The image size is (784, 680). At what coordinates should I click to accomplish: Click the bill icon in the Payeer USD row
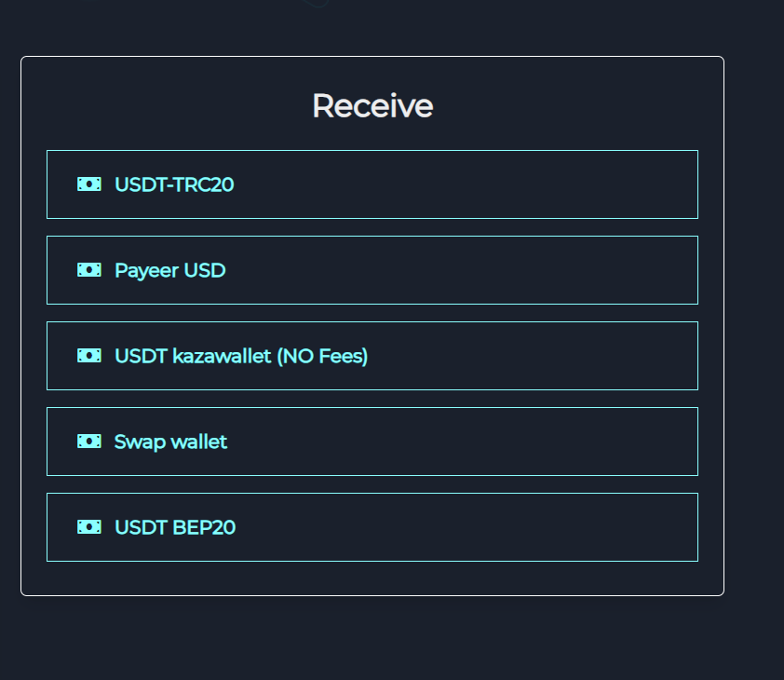[x=88, y=269]
